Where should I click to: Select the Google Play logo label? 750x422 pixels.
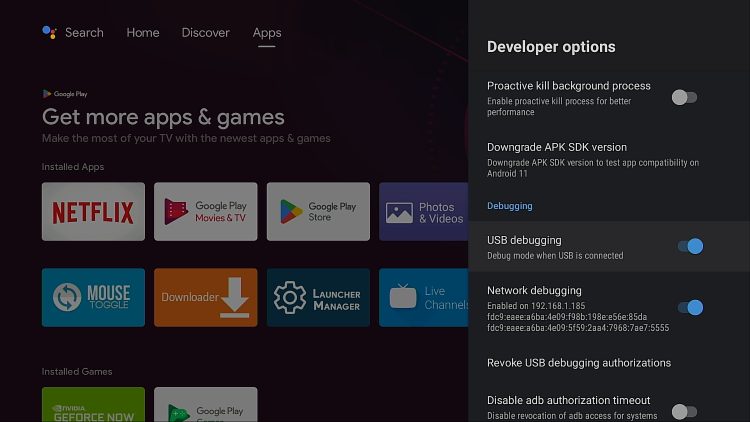(65, 94)
